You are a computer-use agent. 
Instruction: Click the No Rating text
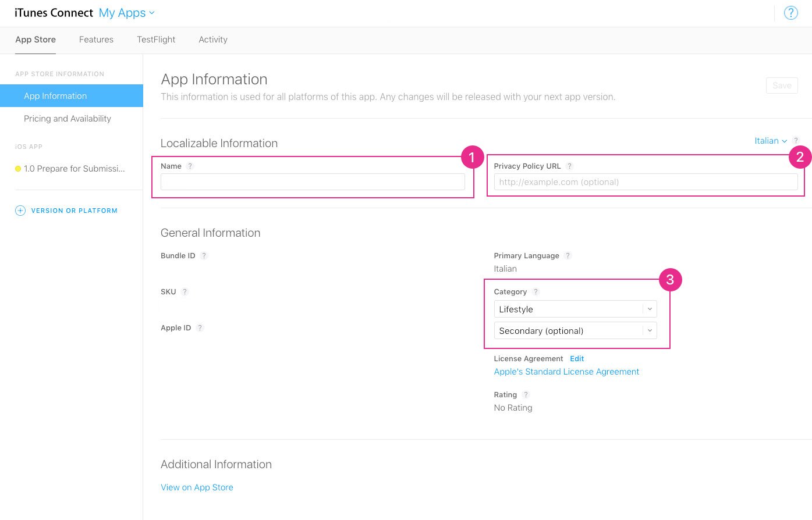(513, 408)
